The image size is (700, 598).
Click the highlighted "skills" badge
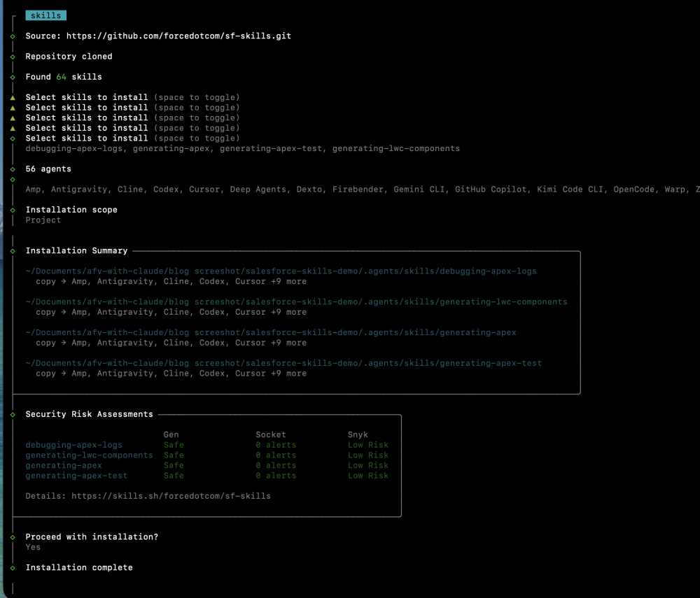[x=46, y=15]
